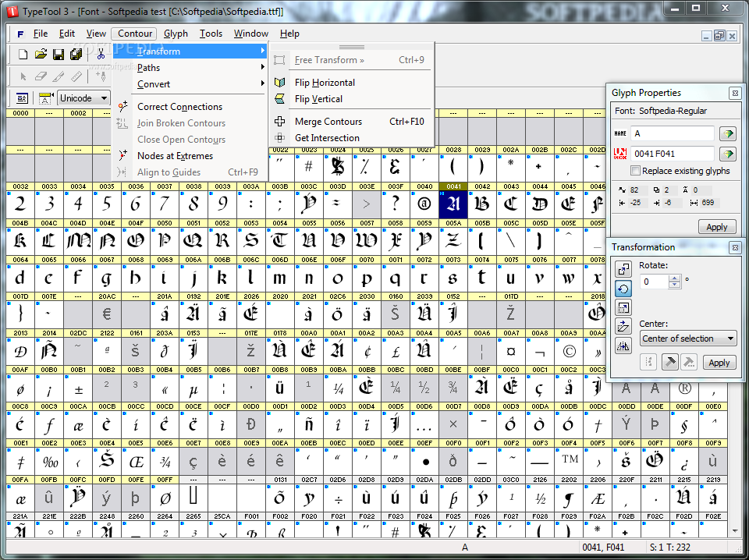Toggle the hammer apply-to-range button

[688, 363]
